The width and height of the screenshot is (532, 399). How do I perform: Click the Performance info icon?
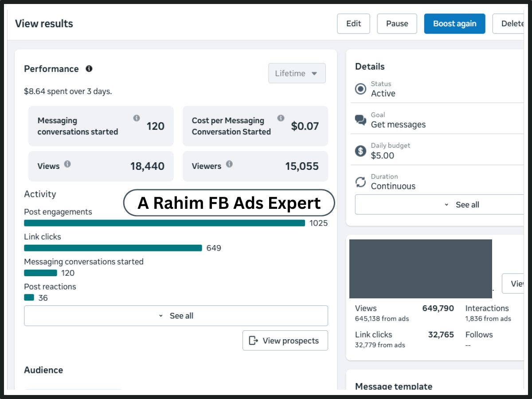(89, 69)
